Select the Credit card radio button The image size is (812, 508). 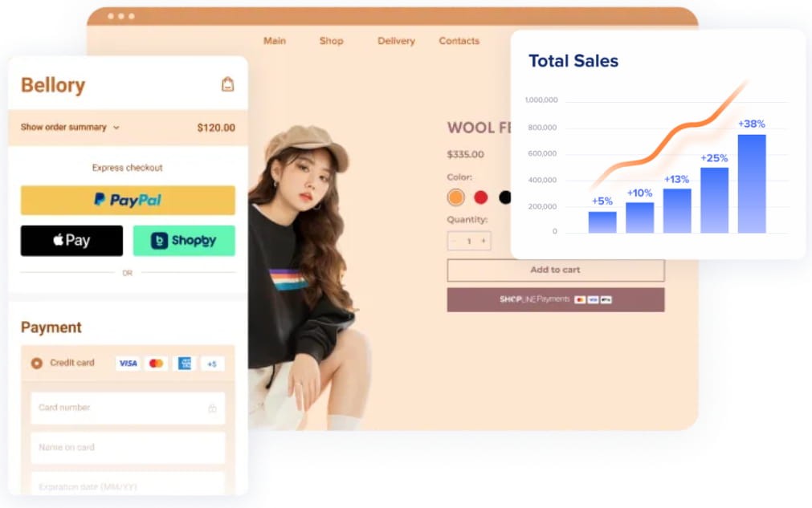[36, 364]
